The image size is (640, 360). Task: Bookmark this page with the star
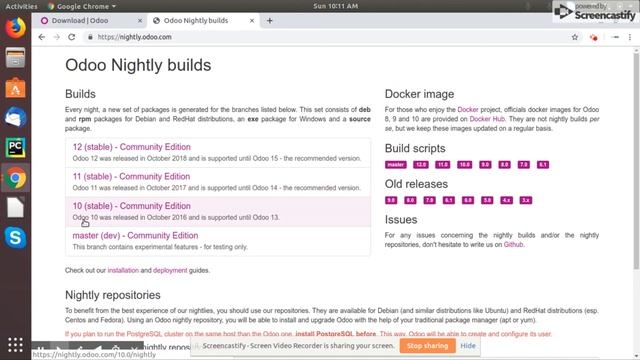click(575, 37)
